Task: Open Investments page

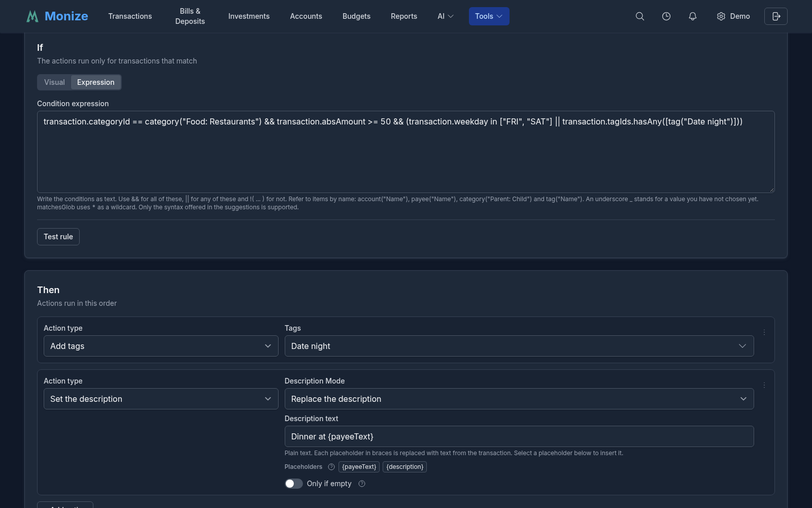Action: pyautogui.click(x=249, y=16)
